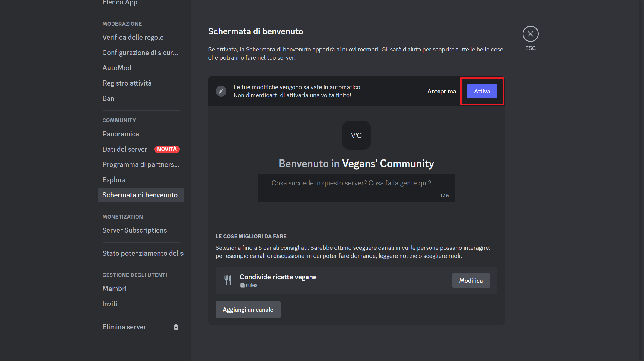Click the fork-and-knife channel icon
The width and height of the screenshot is (644, 361).
click(x=228, y=280)
